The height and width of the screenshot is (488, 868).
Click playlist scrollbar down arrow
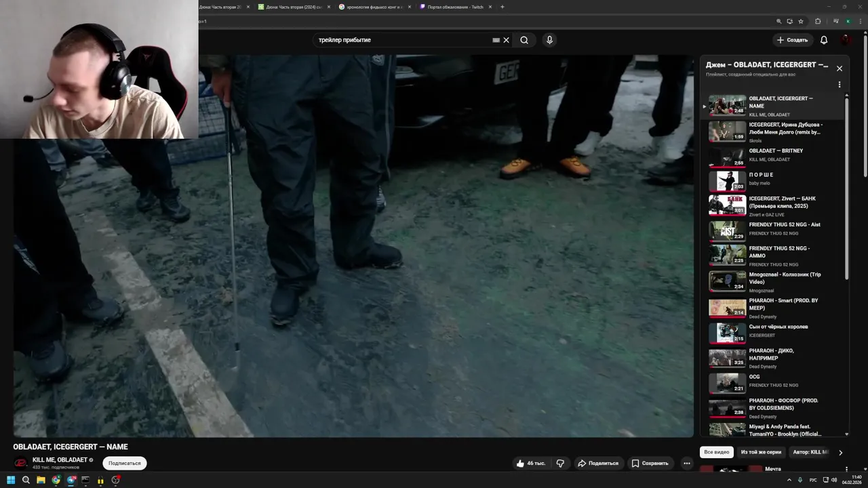[846, 434]
